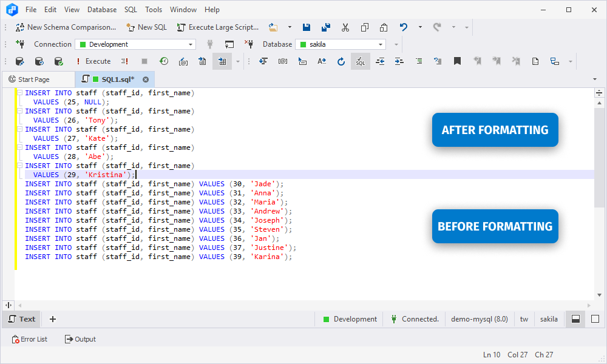607x364 pixels.
Task: Toggle the split horizontal layout icon
Action: coord(575,319)
